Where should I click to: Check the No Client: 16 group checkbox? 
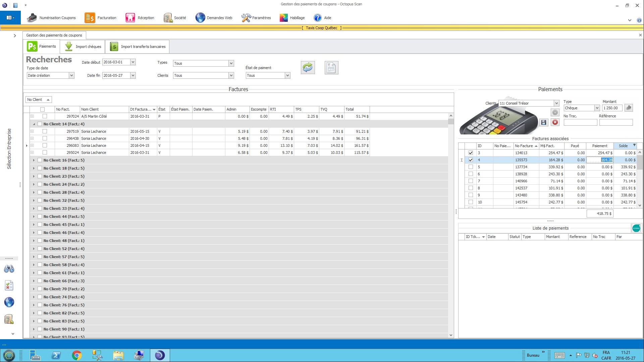(40, 160)
